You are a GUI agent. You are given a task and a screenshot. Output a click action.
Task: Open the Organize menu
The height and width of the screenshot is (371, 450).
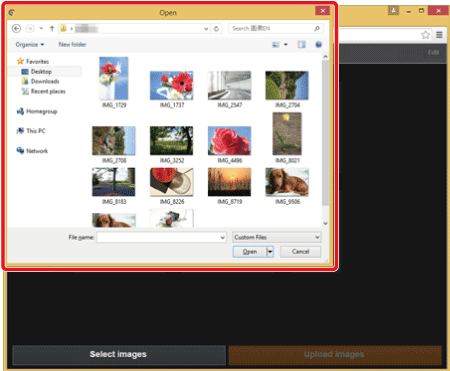[30, 45]
